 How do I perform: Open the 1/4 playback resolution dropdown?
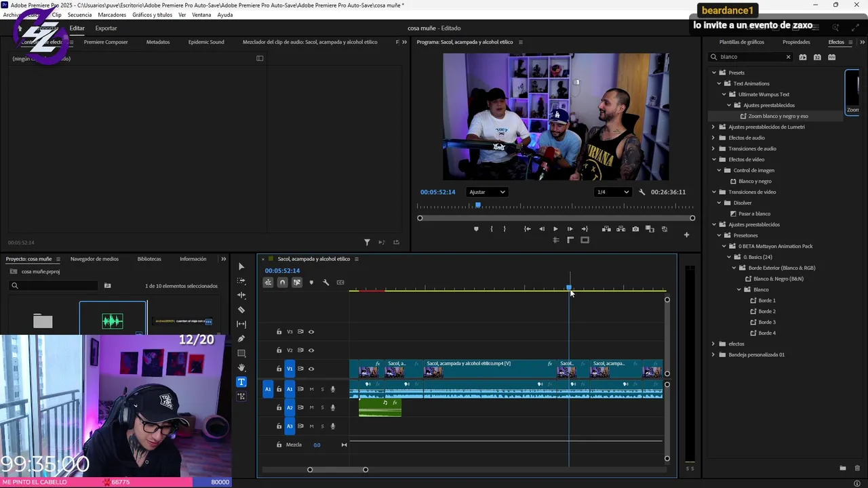[612, 192]
